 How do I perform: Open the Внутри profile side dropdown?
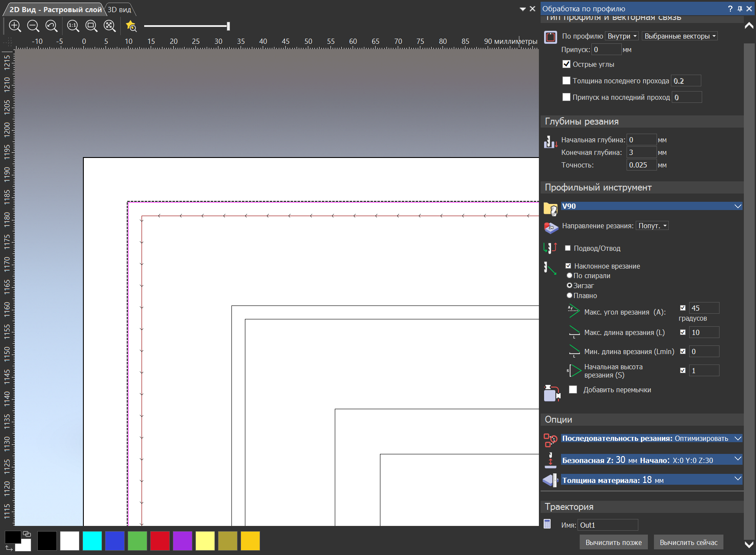(621, 36)
